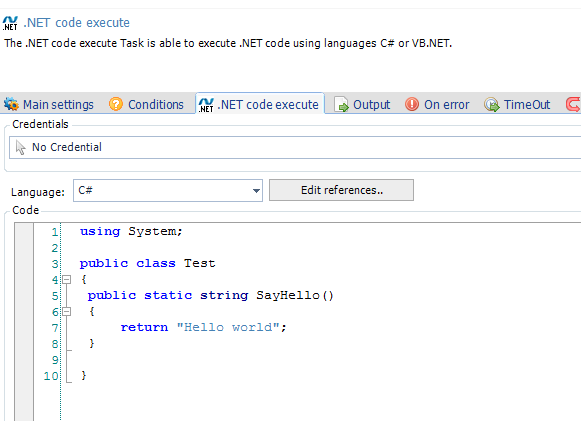Open the Output tab
This screenshot has height=421, width=581.
click(x=362, y=104)
